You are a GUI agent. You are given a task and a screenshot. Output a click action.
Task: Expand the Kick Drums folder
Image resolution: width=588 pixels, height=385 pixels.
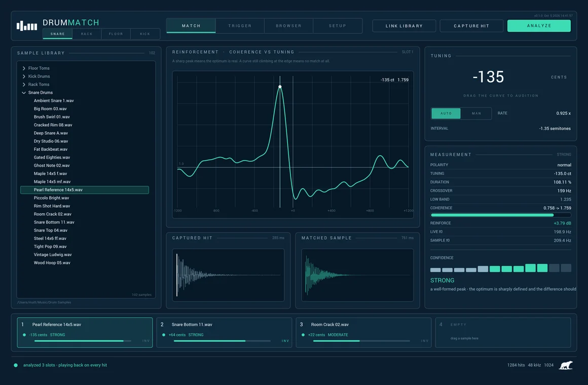24,76
